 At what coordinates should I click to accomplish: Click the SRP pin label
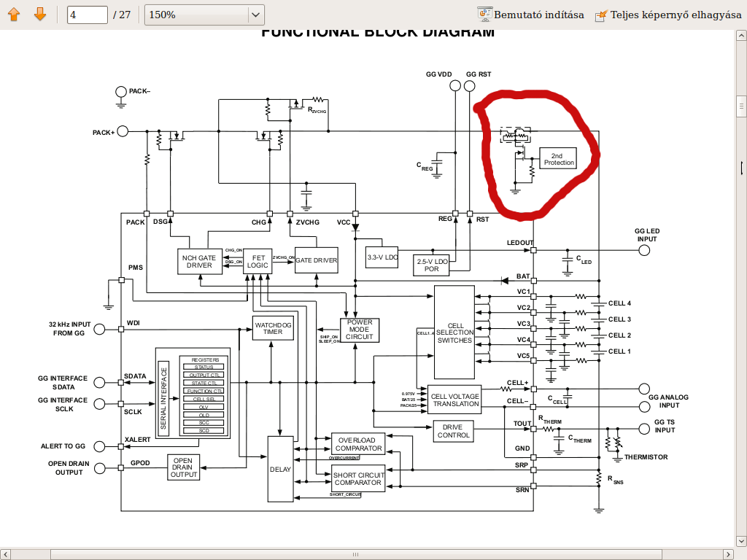[521, 465]
